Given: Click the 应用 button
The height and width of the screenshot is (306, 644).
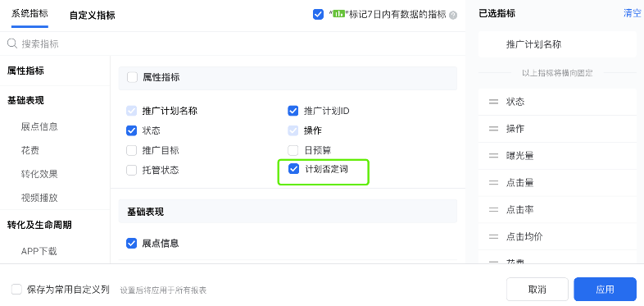Looking at the screenshot, I should tap(605, 290).
